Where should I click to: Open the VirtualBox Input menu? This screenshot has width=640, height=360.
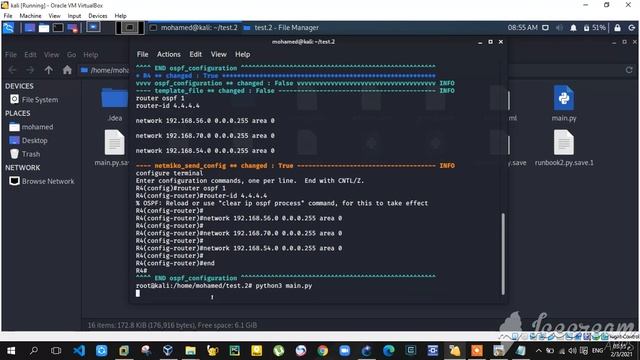(74, 16)
